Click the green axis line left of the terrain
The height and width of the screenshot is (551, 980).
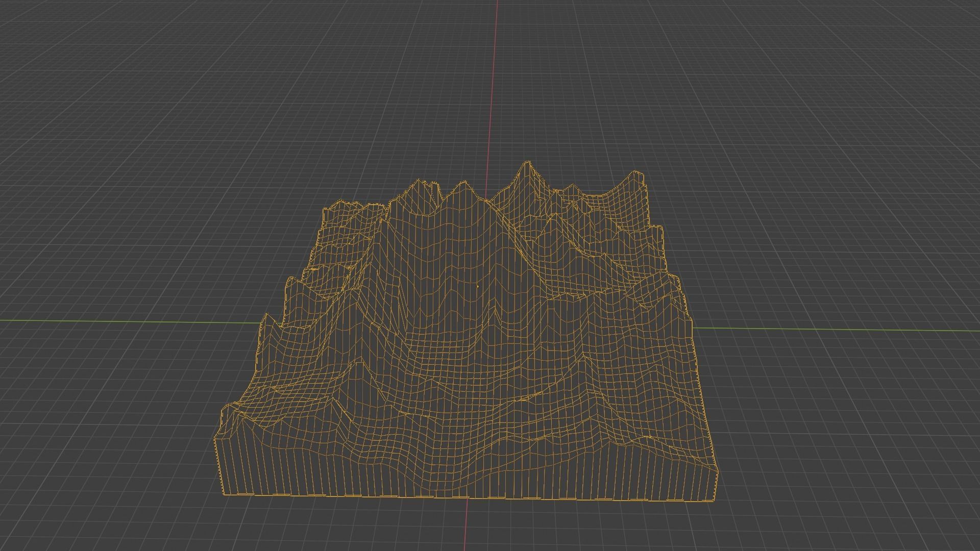coord(128,321)
